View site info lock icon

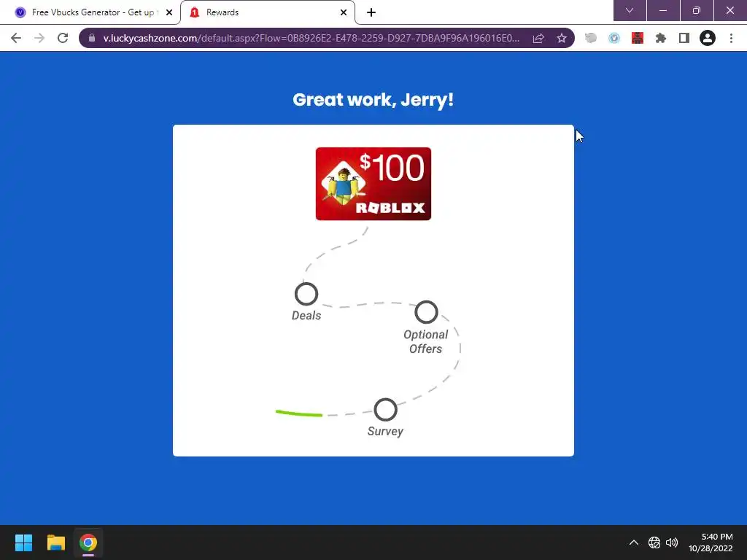(92, 38)
